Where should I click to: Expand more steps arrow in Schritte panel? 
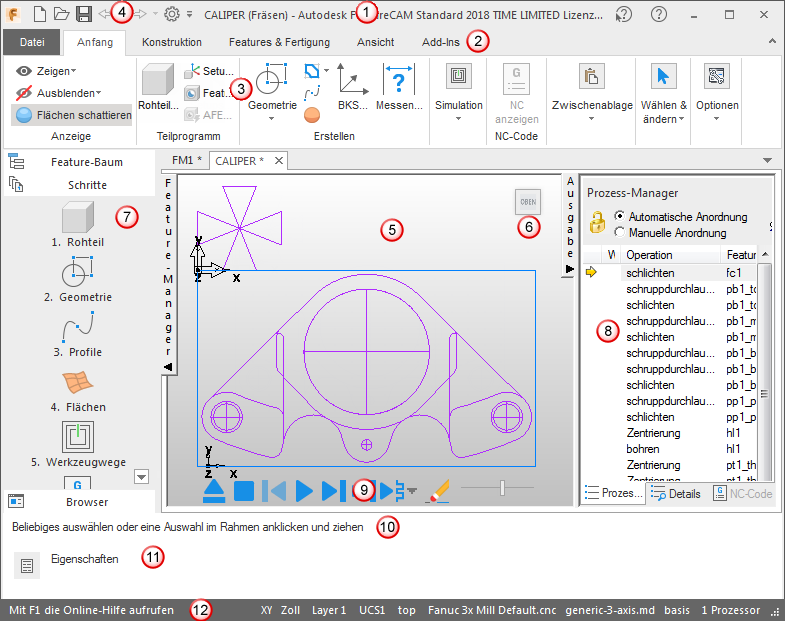click(142, 477)
